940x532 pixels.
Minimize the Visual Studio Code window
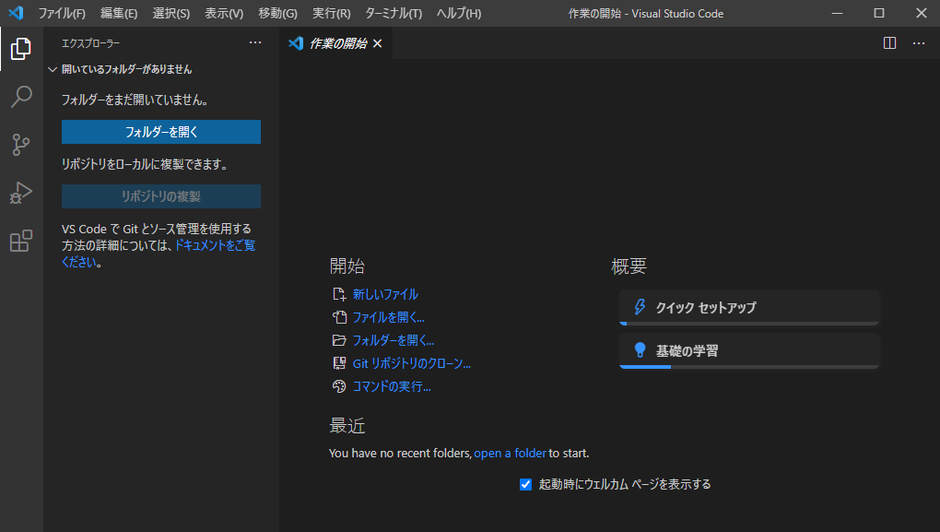pos(837,13)
